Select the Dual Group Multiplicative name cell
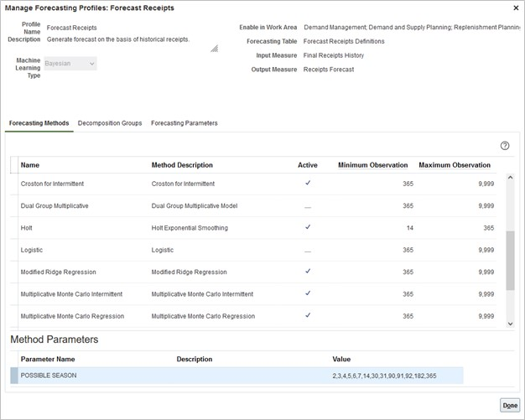This screenshot has width=525, height=420. click(55, 206)
